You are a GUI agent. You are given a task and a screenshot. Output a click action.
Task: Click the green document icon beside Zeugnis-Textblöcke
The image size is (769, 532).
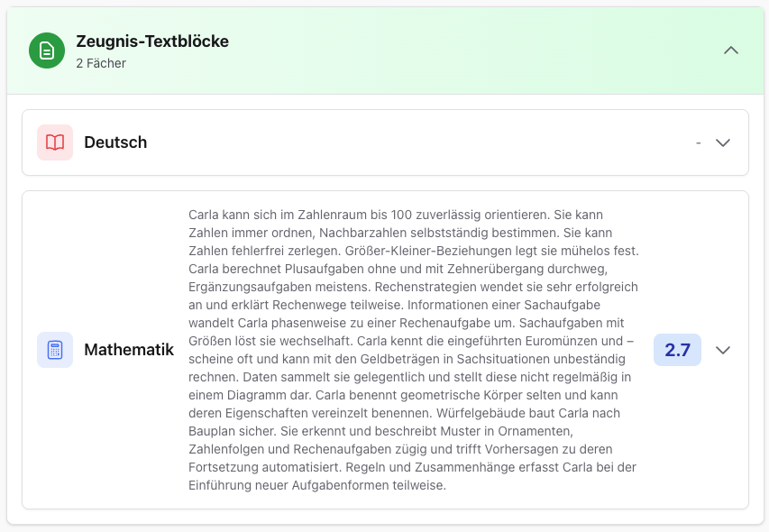46,50
